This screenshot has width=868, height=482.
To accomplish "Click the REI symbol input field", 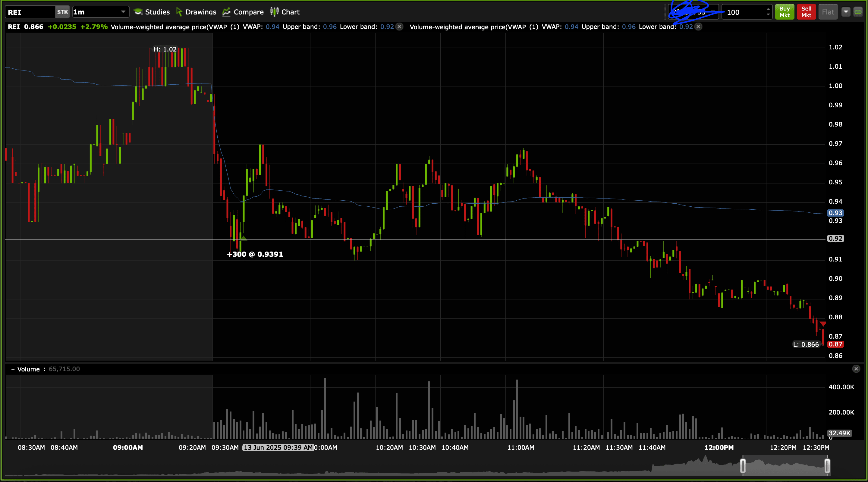I will coord(30,12).
